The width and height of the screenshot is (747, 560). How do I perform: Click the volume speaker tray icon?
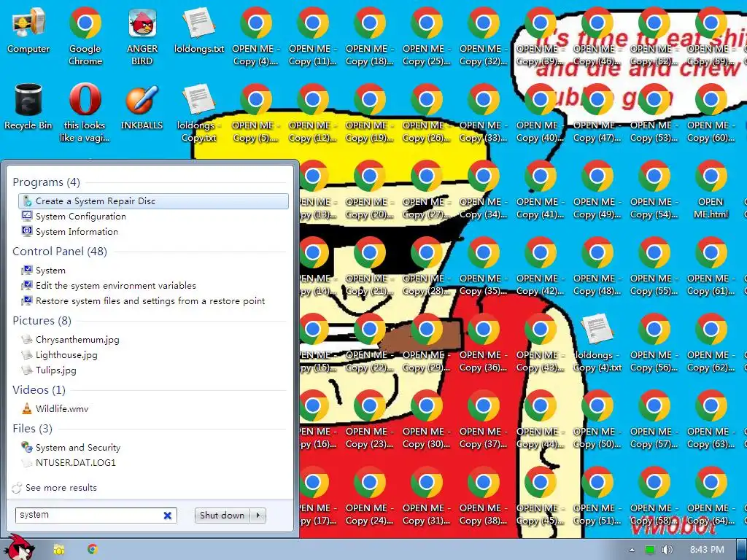coord(667,550)
